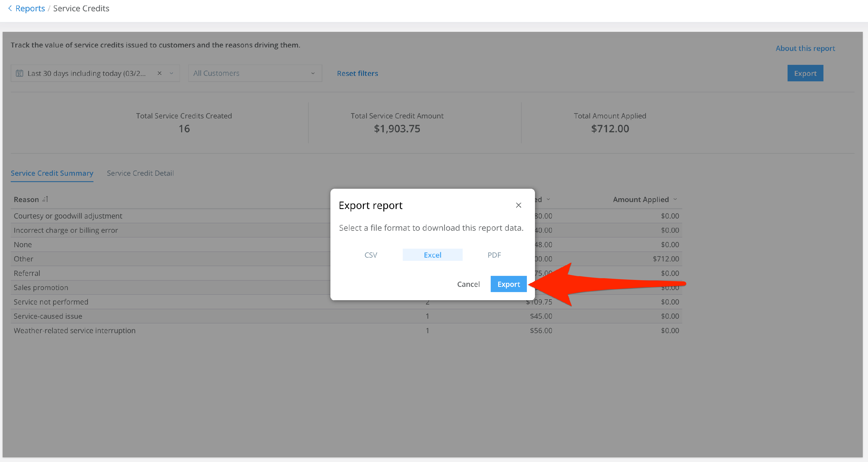Clear the date range filter X
The width and height of the screenshot is (868, 462).
pyautogui.click(x=159, y=73)
